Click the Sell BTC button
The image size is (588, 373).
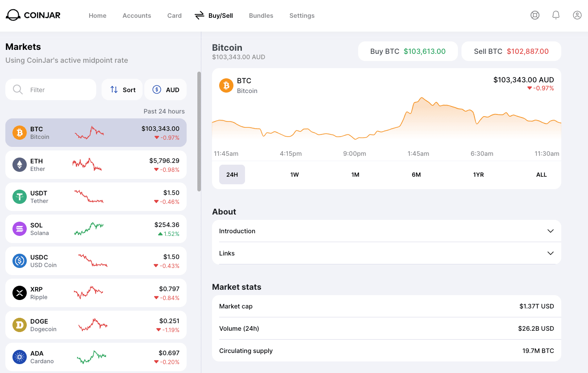pos(511,51)
